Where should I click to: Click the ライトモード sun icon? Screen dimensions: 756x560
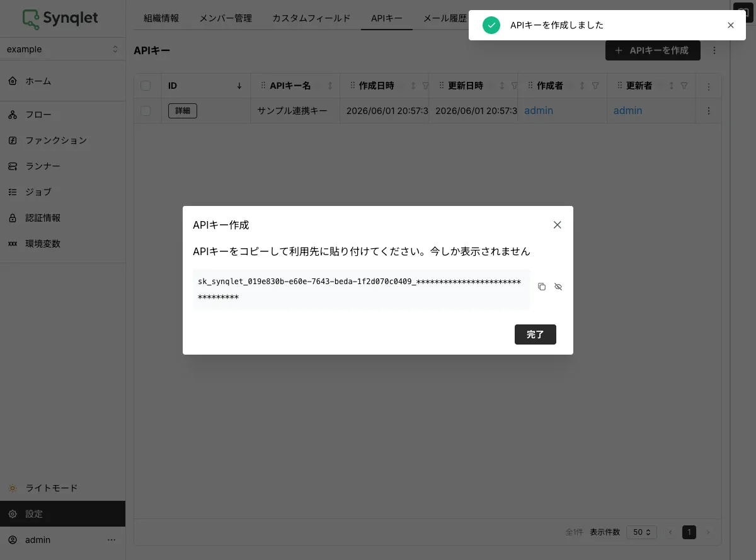(13, 488)
